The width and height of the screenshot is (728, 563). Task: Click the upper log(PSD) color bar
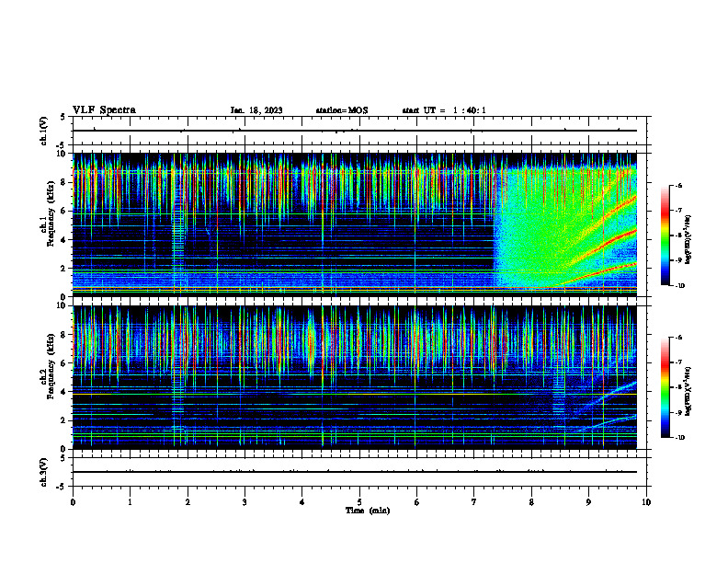click(665, 236)
